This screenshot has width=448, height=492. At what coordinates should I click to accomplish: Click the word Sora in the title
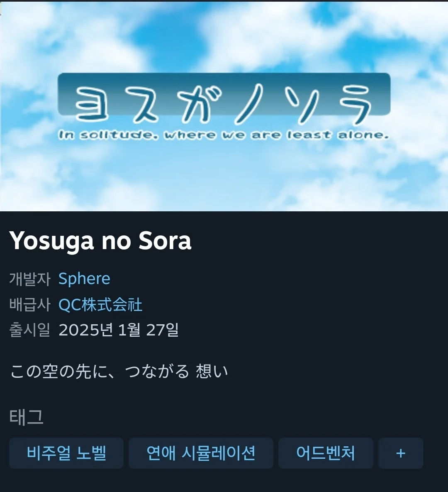pos(165,241)
